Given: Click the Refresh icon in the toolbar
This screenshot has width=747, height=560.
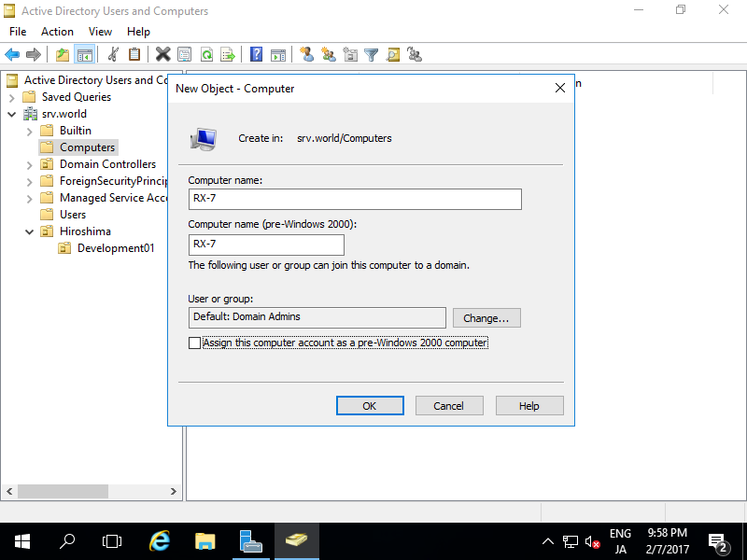Looking at the screenshot, I should point(206,55).
